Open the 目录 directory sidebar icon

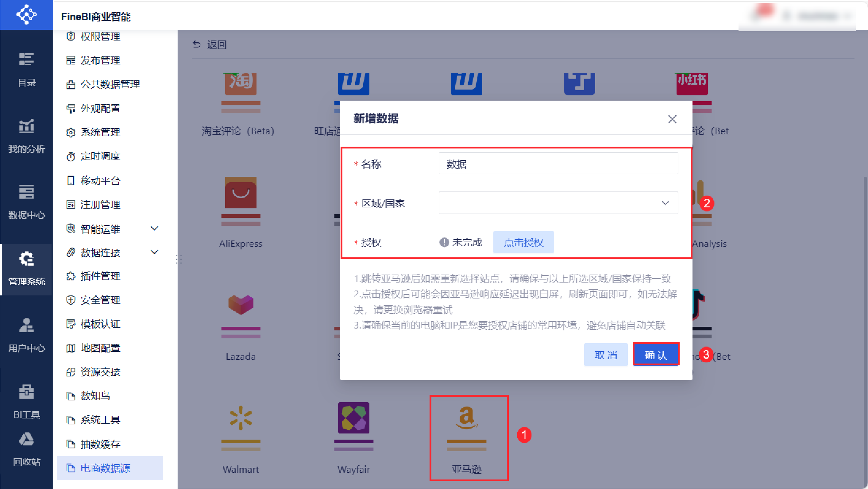26,69
